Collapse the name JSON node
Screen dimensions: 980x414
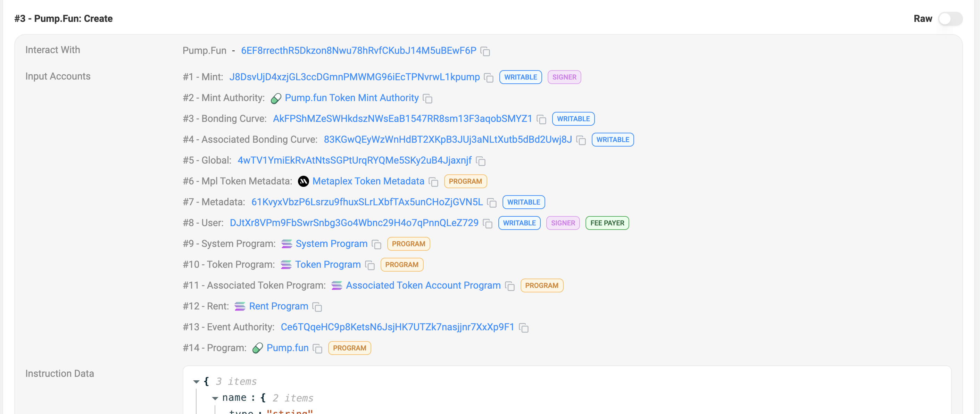215,398
